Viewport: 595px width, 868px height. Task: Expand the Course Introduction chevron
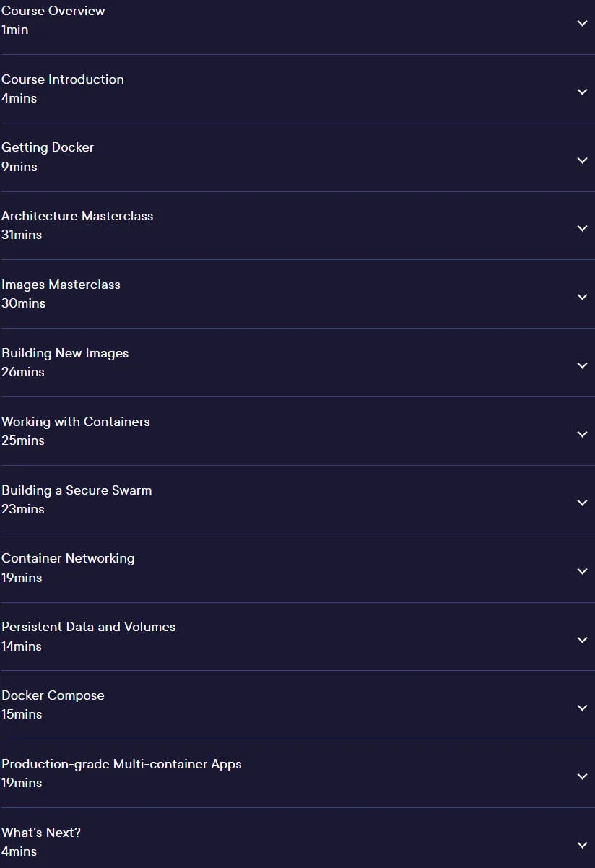[582, 92]
